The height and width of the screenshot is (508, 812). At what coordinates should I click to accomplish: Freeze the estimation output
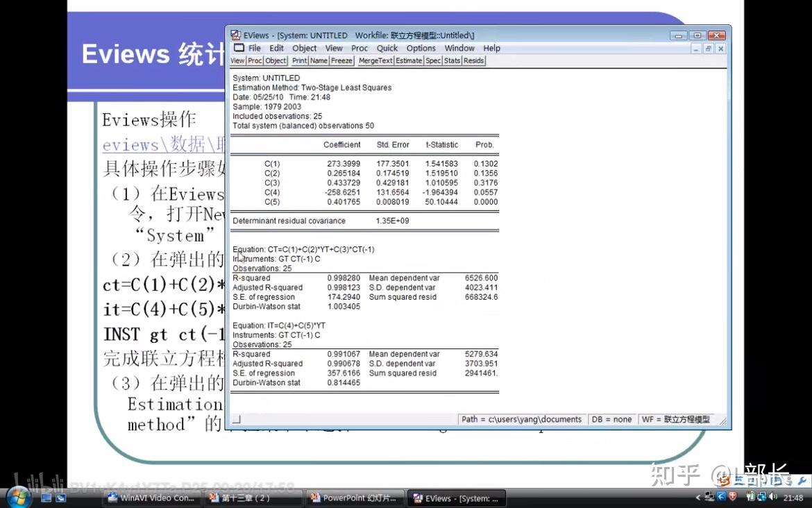pos(341,60)
